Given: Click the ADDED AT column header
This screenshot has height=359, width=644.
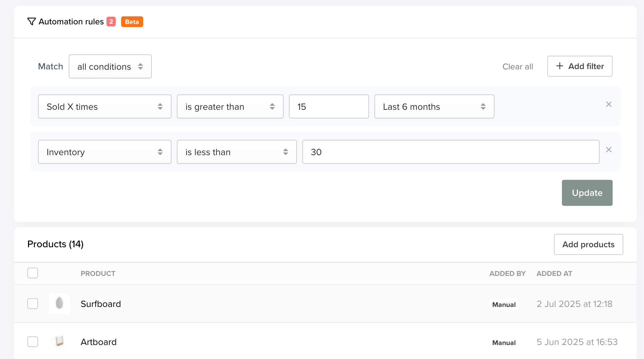Looking at the screenshot, I should click(x=554, y=274).
